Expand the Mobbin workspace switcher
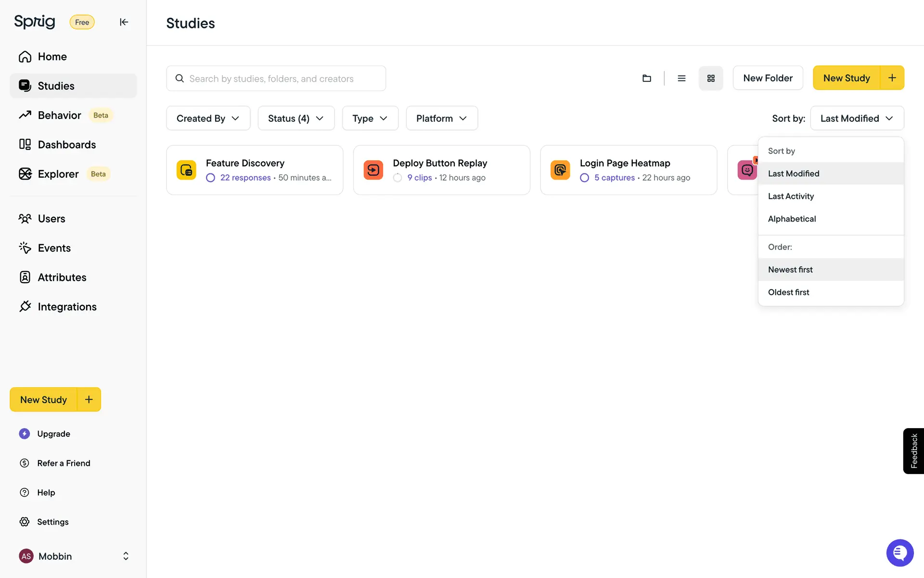Image resolution: width=924 pixels, height=578 pixels. [126, 556]
